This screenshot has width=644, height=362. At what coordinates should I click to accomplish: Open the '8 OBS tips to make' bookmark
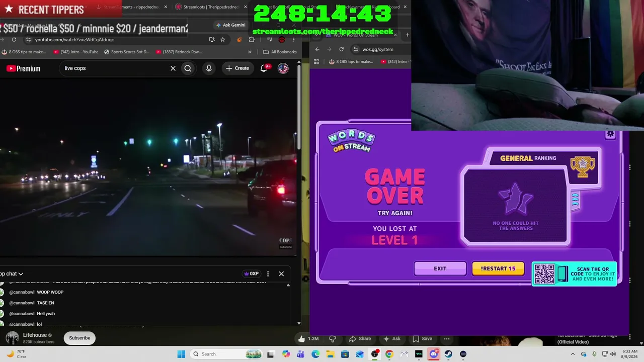(x=24, y=52)
